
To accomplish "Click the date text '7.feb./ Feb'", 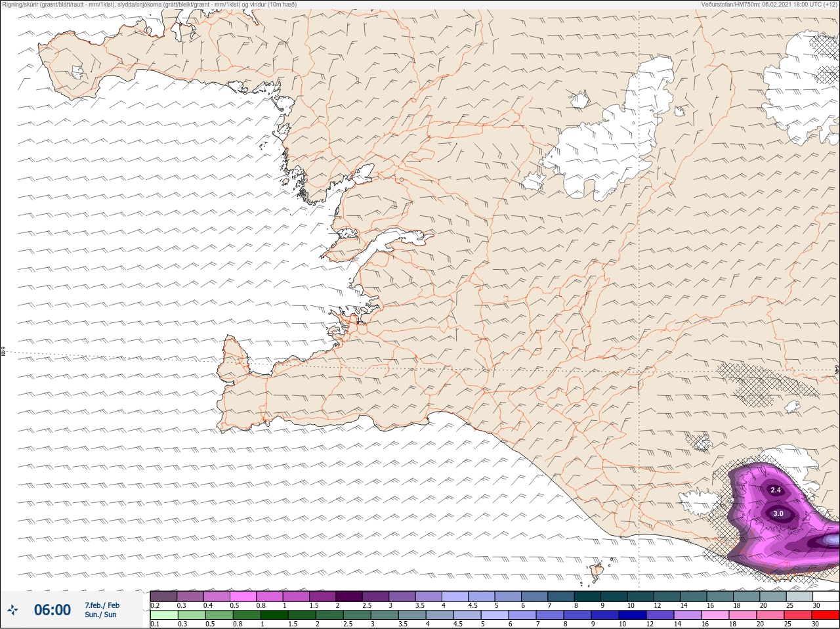I will click(102, 605).
